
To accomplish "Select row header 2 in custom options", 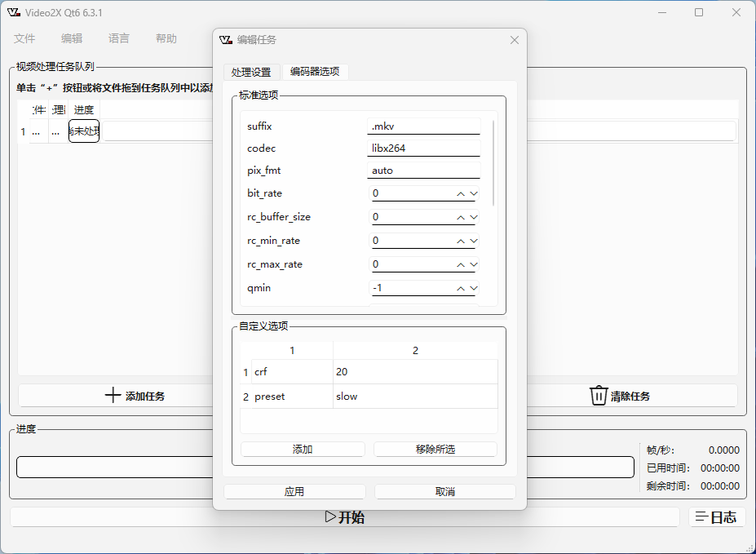I will 246,397.
